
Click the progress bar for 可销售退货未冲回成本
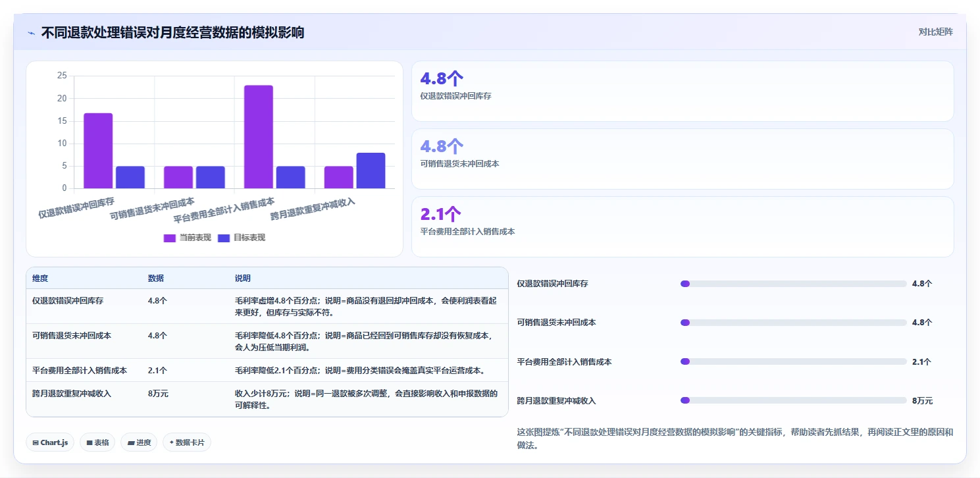click(x=793, y=323)
